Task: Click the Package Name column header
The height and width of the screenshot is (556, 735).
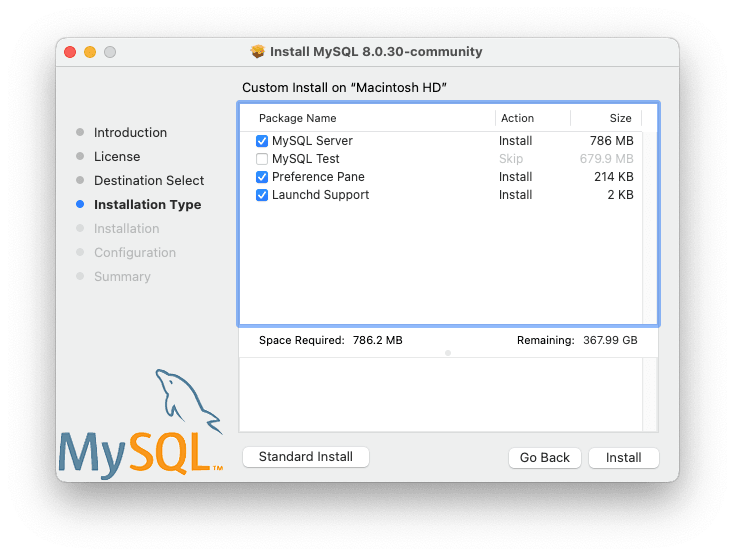Action: click(x=298, y=118)
